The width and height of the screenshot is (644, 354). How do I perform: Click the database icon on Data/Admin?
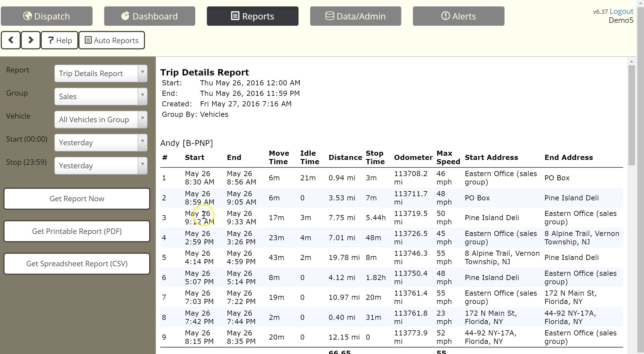pos(329,16)
